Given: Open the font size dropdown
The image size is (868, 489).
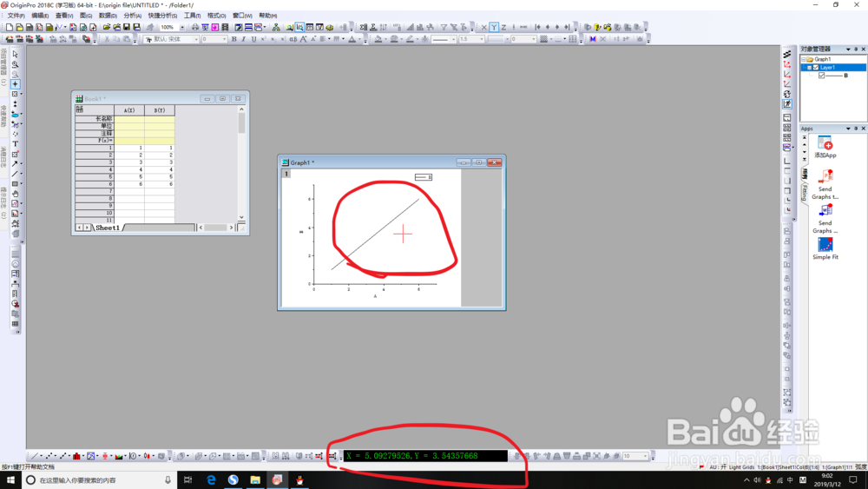Looking at the screenshot, I should [224, 39].
